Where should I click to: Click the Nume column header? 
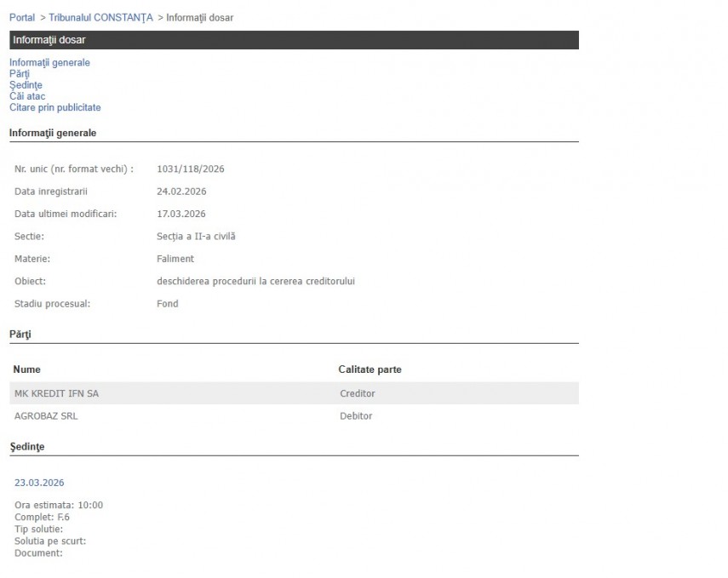tap(27, 369)
